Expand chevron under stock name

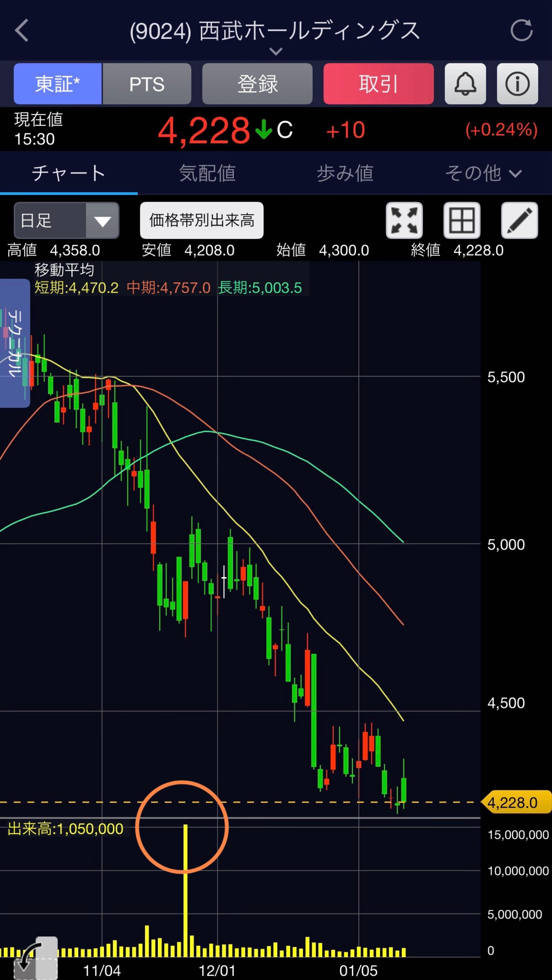[276, 51]
